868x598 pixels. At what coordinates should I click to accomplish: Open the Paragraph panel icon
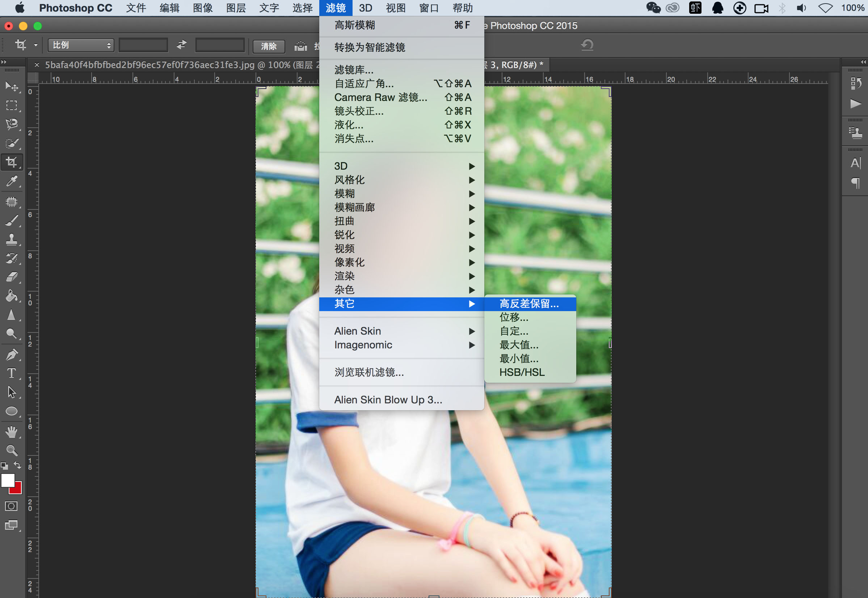(855, 183)
